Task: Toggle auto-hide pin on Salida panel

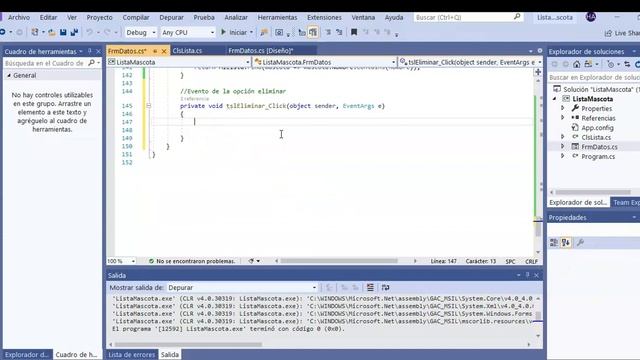Action: point(527,275)
